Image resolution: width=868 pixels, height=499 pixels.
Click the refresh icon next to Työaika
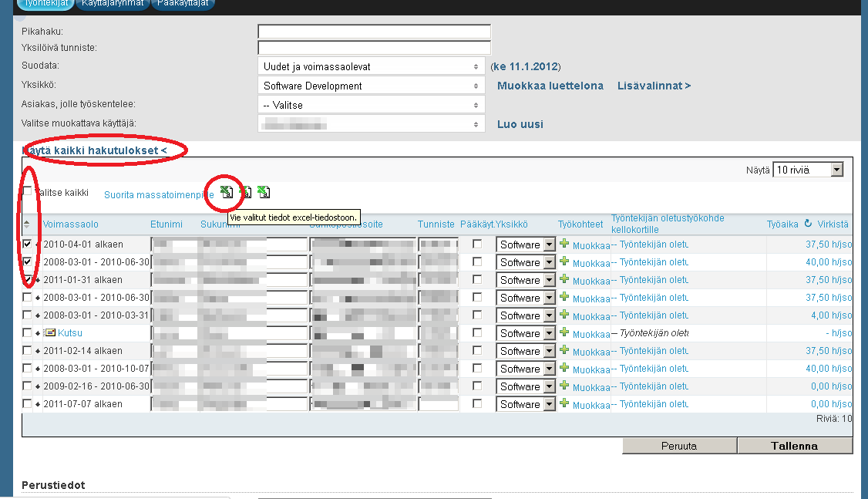click(x=808, y=224)
